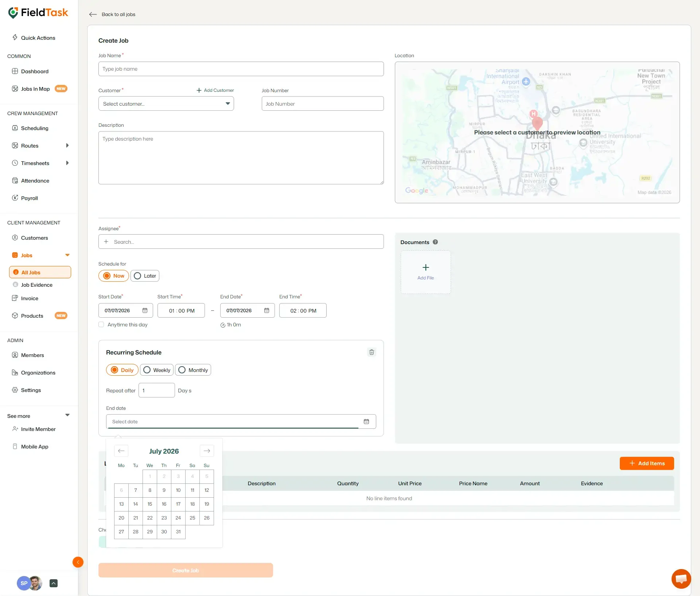Open the Select customer dropdown
The width and height of the screenshot is (700, 596).
[166, 104]
